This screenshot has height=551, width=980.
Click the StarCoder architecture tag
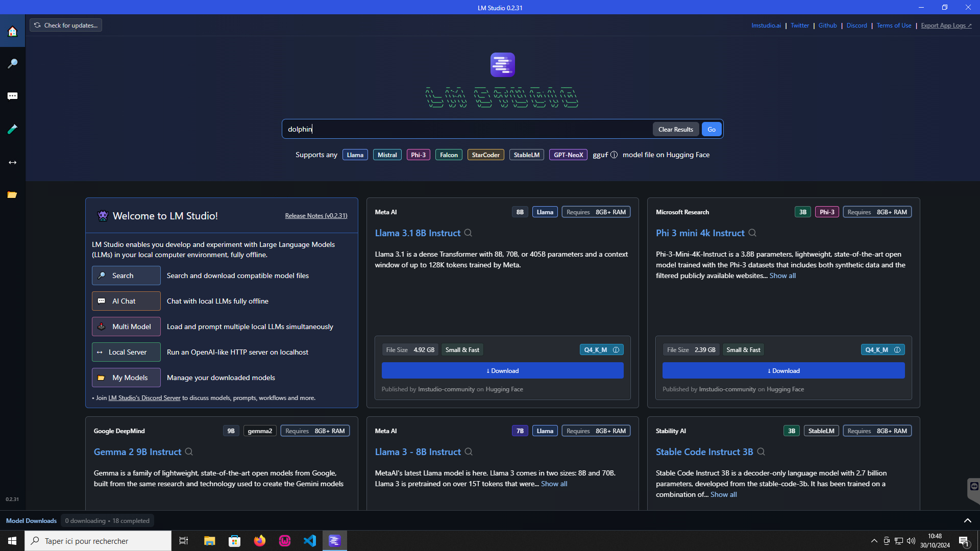tap(485, 155)
